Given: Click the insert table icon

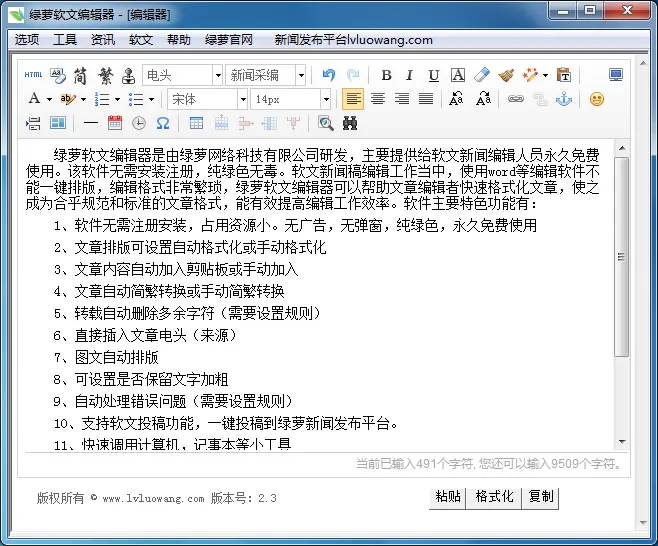Looking at the screenshot, I should pos(196,123).
